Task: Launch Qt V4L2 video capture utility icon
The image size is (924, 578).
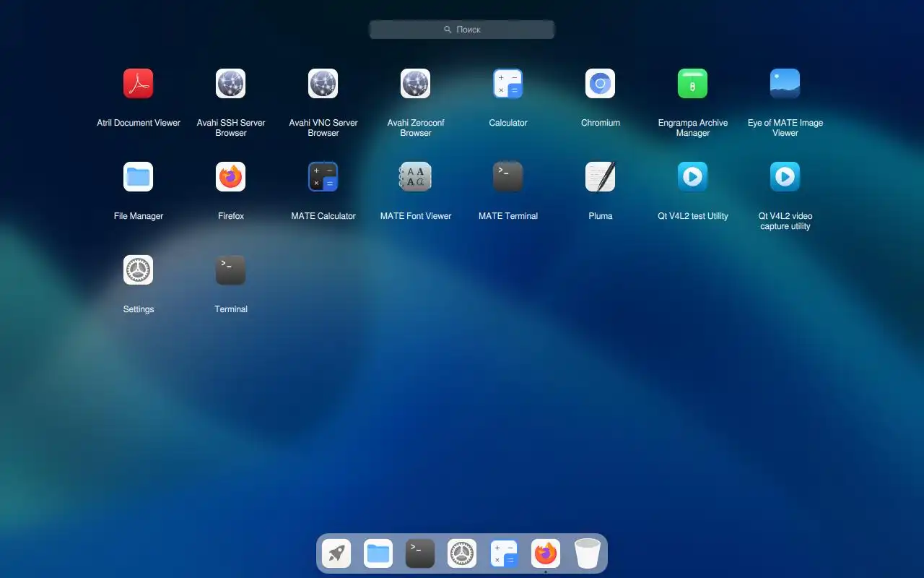Action: click(785, 177)
